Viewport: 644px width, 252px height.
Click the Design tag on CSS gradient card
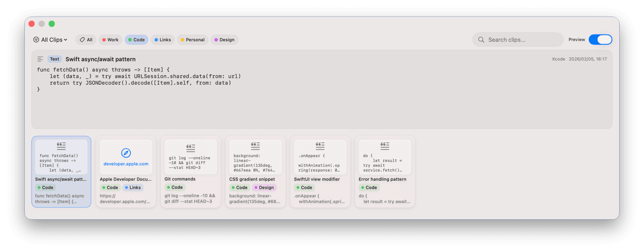coord(264,188)
